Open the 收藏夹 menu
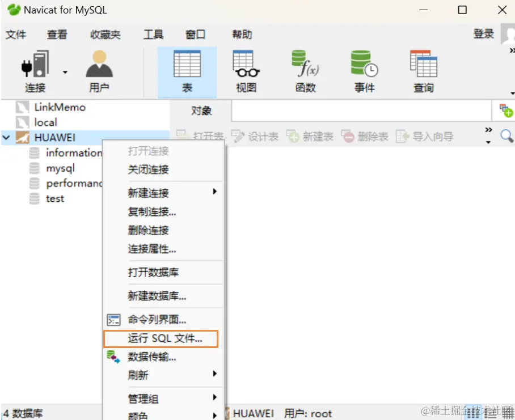The image size is (515, 420). [105, 34]
